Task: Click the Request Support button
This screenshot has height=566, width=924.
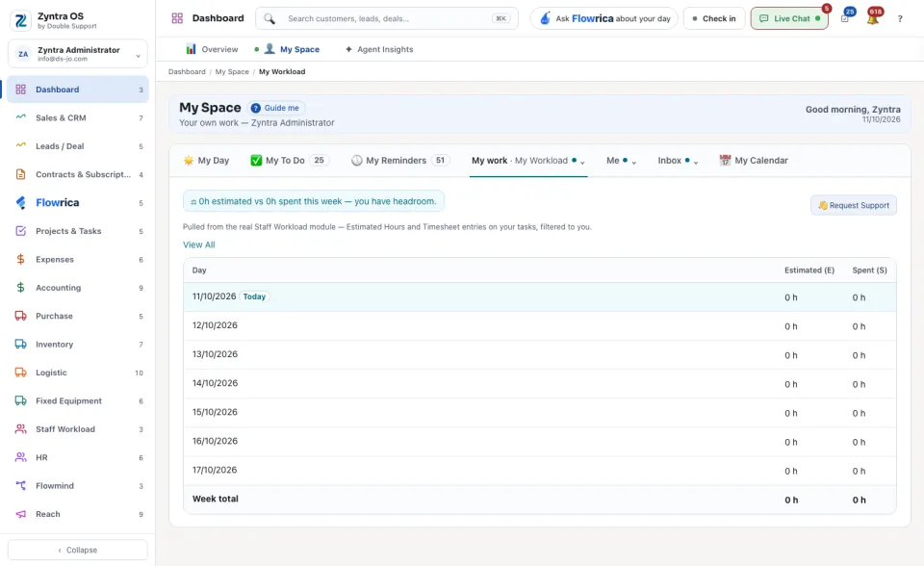Action: pos(854,205)
